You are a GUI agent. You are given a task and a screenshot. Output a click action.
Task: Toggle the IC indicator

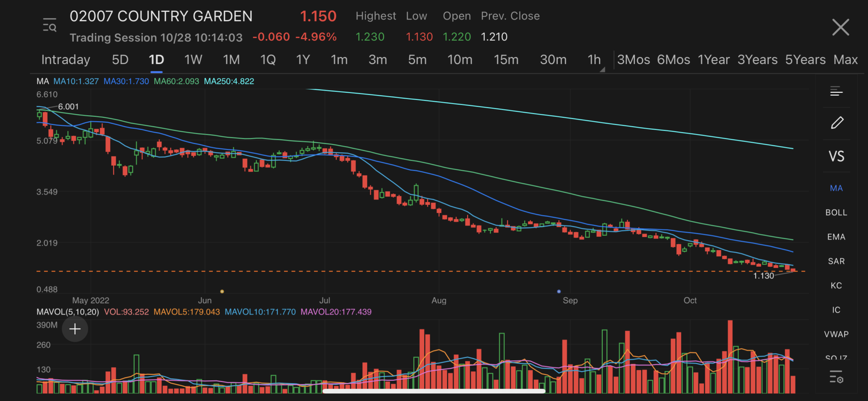[836, 310]
